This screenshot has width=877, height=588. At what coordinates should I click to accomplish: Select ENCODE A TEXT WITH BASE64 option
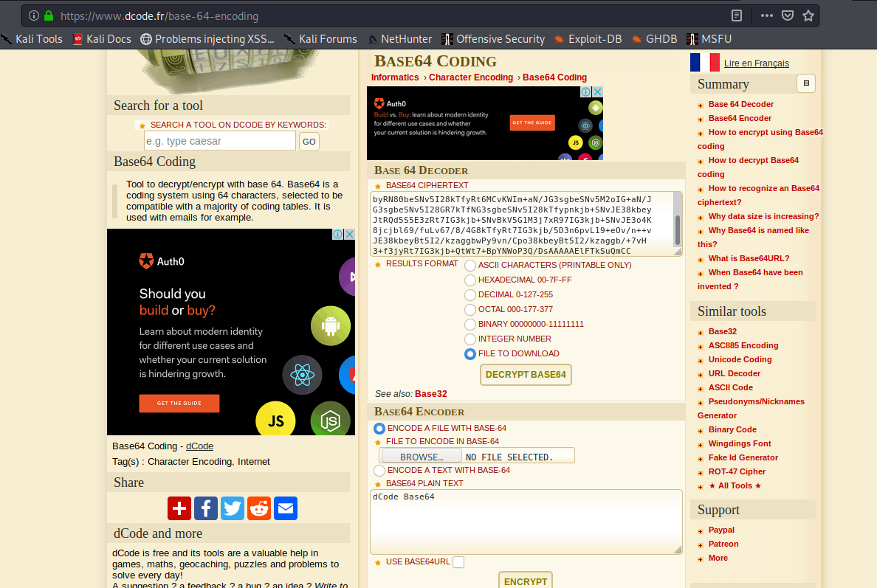[379, 470]
